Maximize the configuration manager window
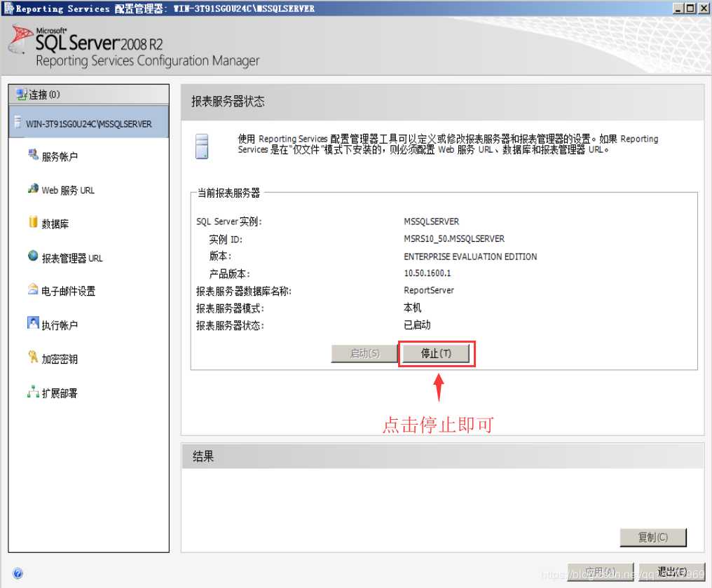Image resolution: width=712 pixels, height=588 pixels. [x=690, y=8]
